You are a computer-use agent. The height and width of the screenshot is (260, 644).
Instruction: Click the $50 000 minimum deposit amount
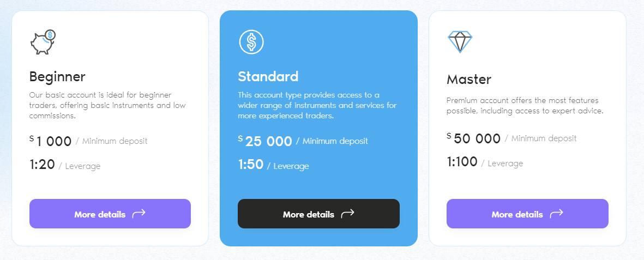coord(477,138)
